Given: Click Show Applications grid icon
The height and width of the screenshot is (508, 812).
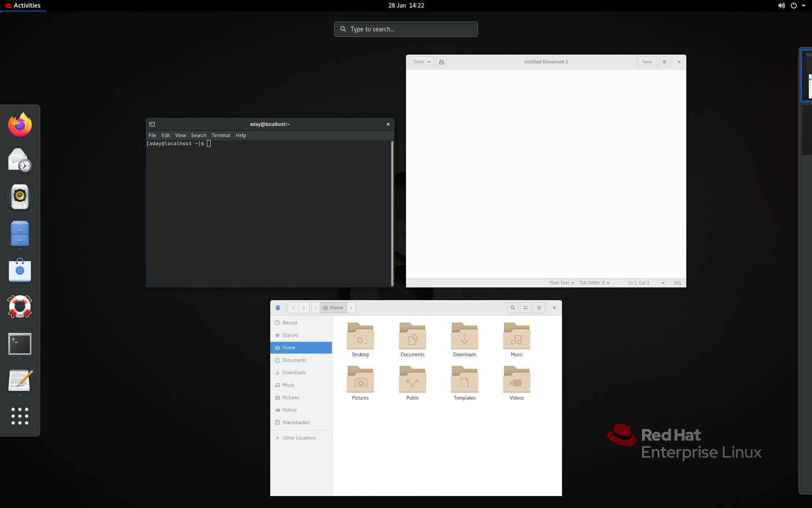Looking at the screenshot, I should [20, 416].
